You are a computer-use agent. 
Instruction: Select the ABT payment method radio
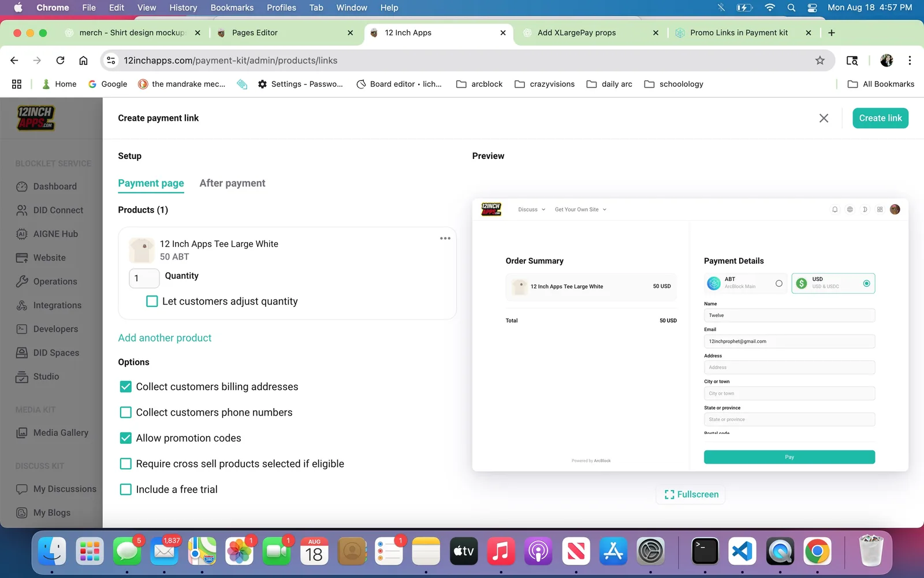pyautogui.click(x=778, y=283)
